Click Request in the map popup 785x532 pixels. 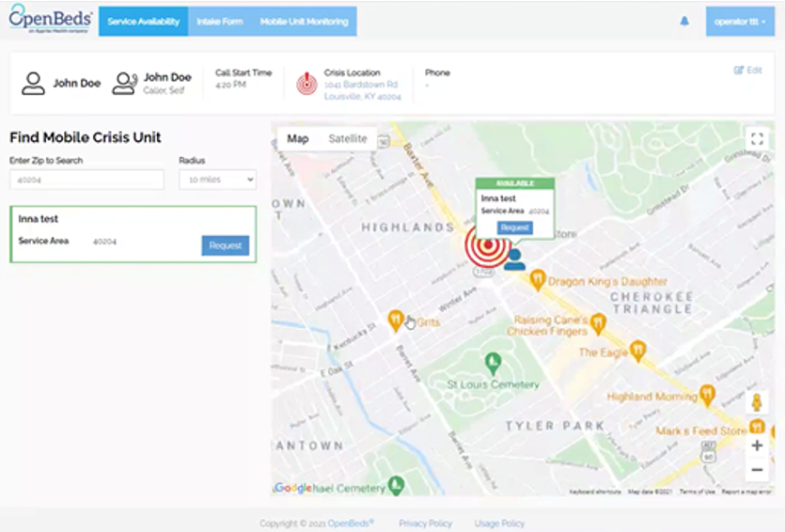514,227
